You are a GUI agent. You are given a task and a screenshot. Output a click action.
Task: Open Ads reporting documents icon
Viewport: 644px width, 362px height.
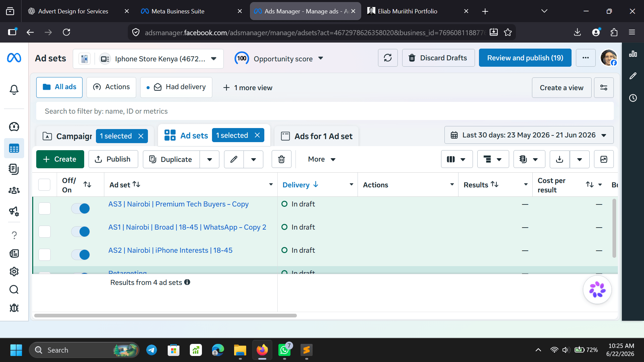[14, 169]
